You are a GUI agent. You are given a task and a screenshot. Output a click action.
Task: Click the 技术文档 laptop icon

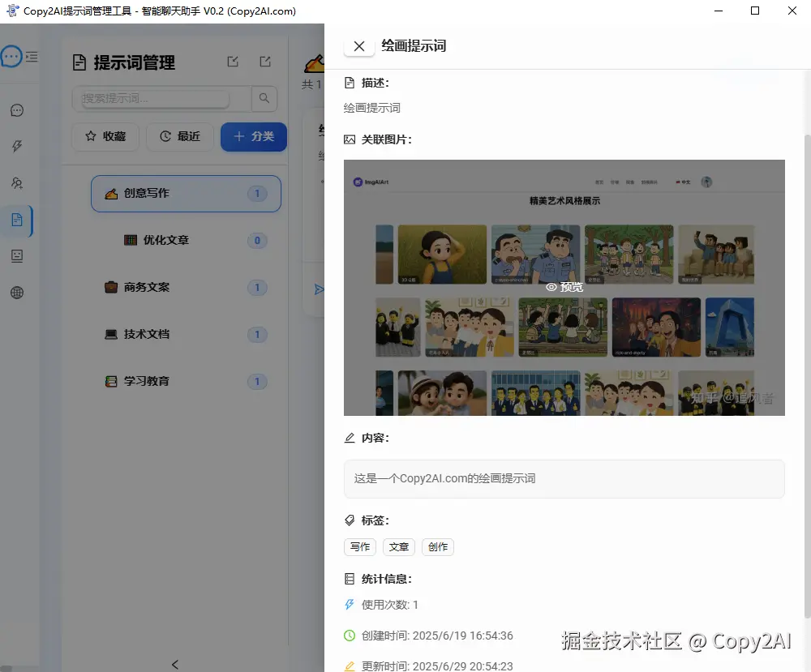point(111,335)
